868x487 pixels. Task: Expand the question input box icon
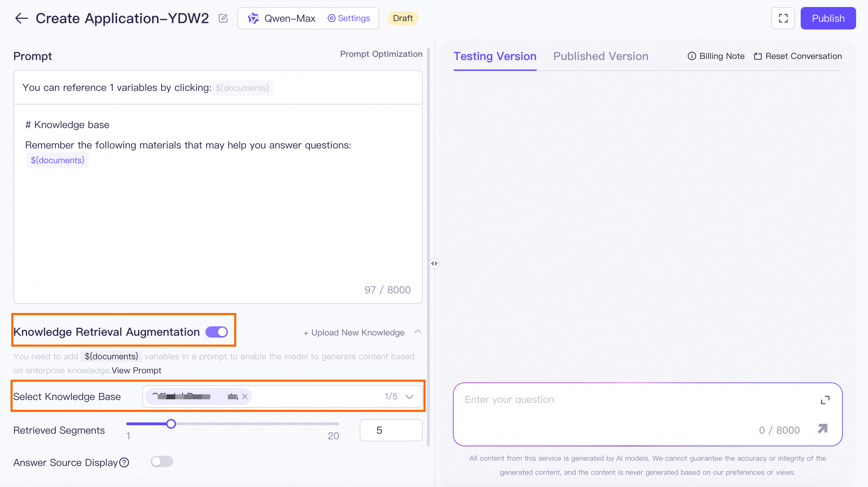tap(825, 400)
